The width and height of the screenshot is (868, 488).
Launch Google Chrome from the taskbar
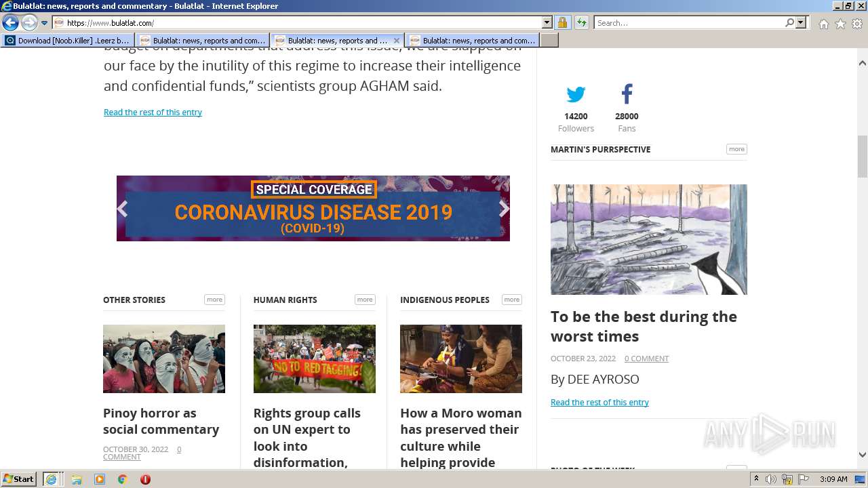pyautogui.click(x=123, y=479)
